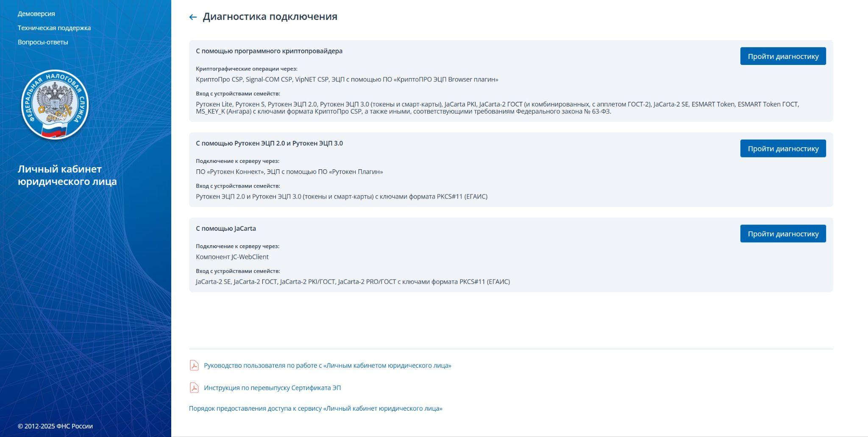
Task: Click the PDF icon beside Руководство пользователя
Action: click(x=194, y=366)
